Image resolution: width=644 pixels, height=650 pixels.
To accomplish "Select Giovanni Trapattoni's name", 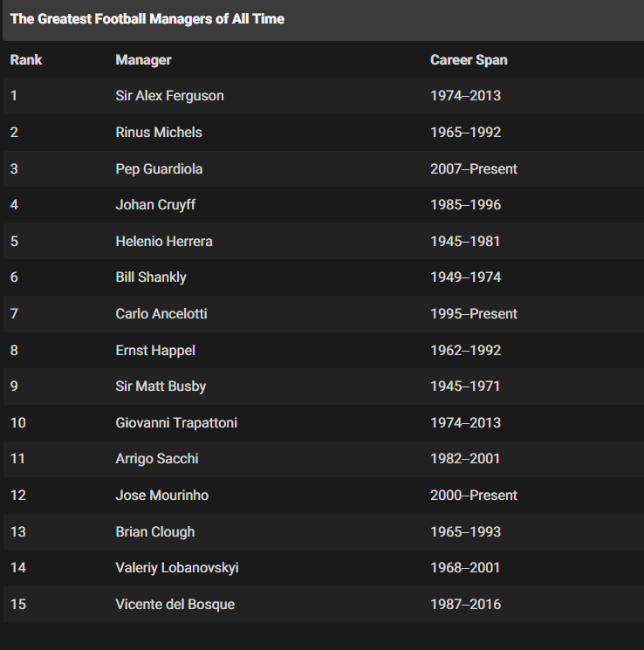I will [176, 423].
